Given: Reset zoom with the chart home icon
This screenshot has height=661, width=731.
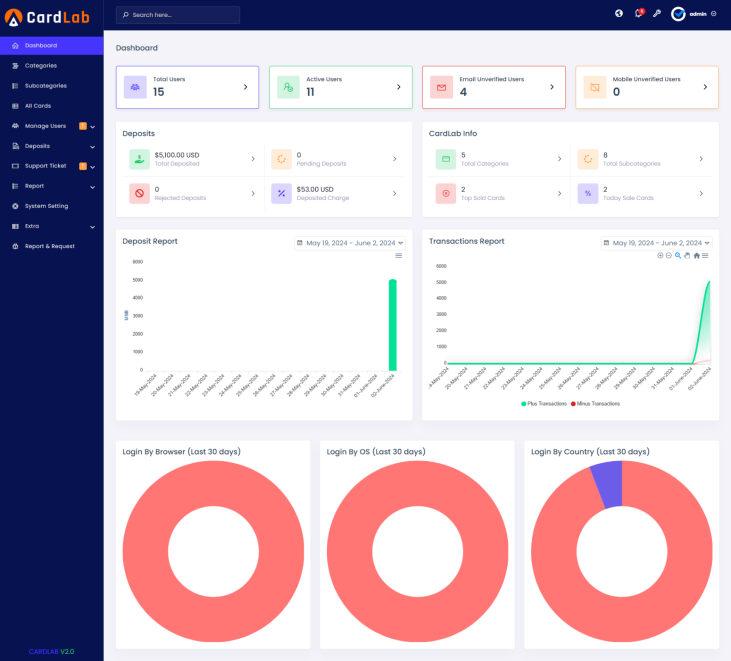Looking at the screenshot, I should (697, 255).
